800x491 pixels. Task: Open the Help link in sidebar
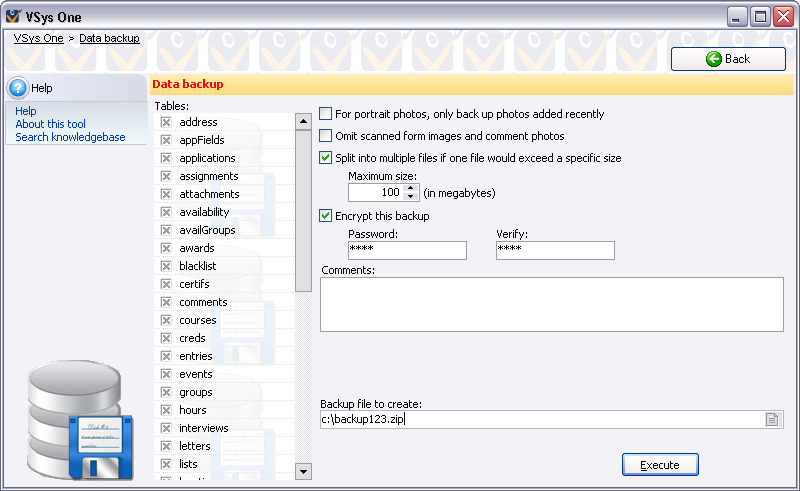click(26, 111)
